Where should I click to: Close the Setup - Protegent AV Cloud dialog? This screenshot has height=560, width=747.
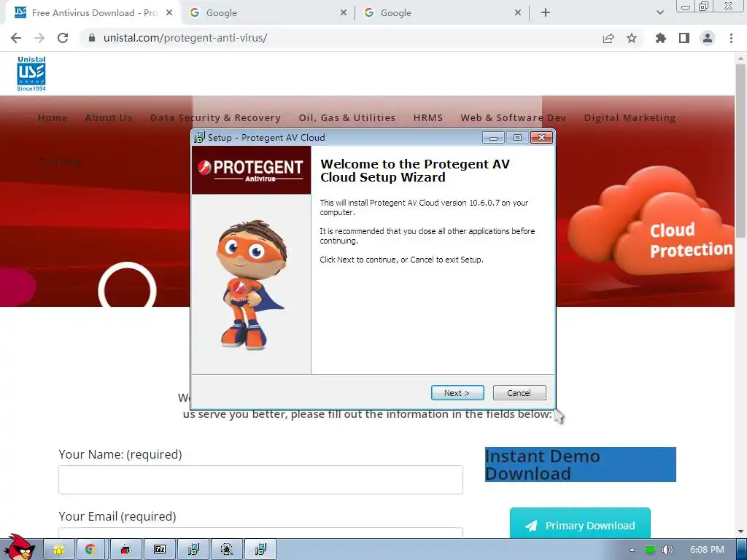click(x=542, y=138)
